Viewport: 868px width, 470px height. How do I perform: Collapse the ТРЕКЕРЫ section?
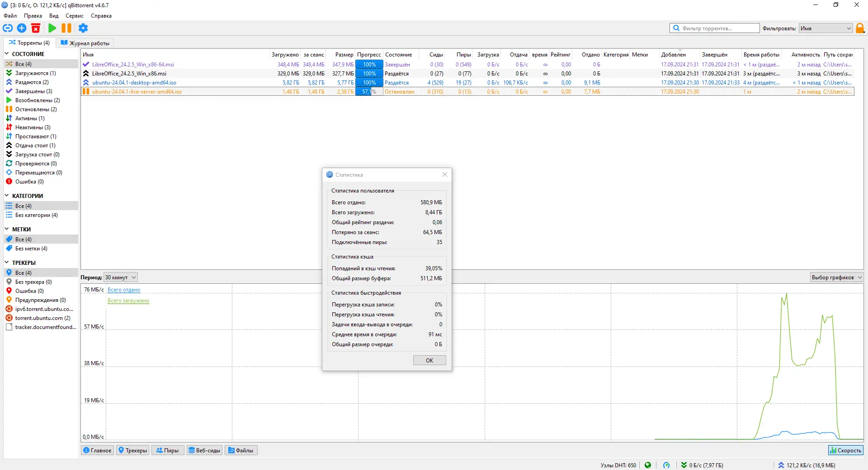[x=7, y=263]
